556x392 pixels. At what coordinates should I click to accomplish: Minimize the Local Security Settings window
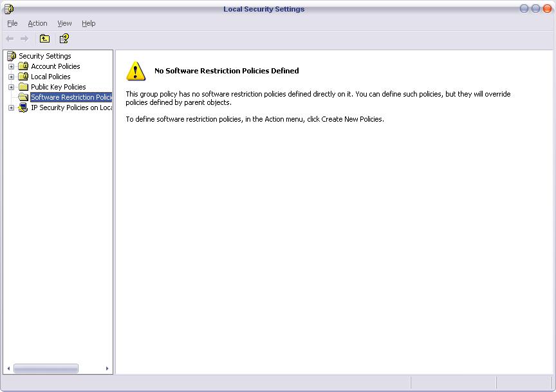(524, 8)
